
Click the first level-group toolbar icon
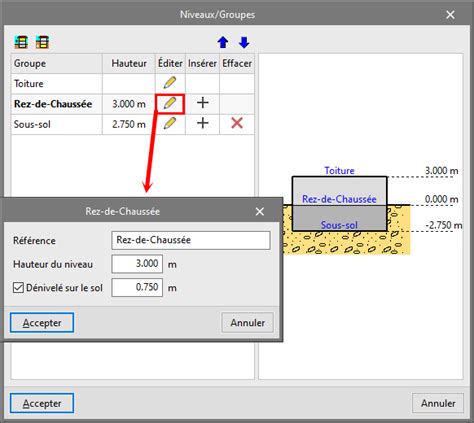point(21,42)
